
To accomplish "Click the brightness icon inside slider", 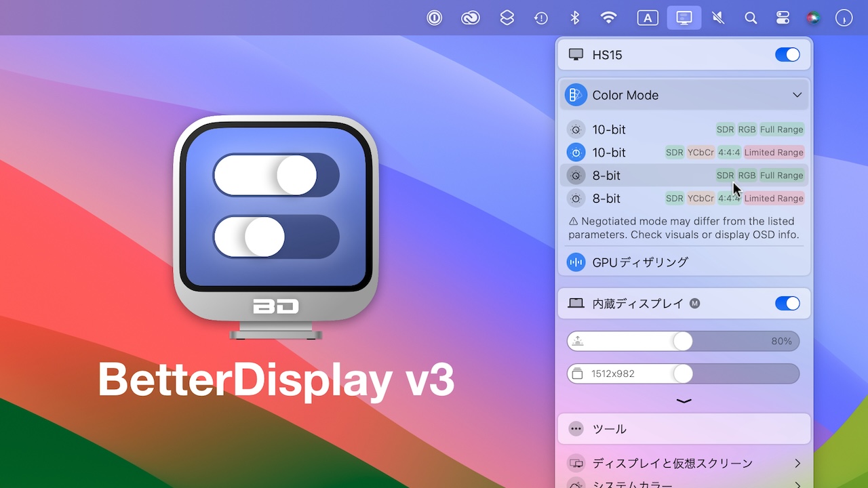I will point(577,341).
